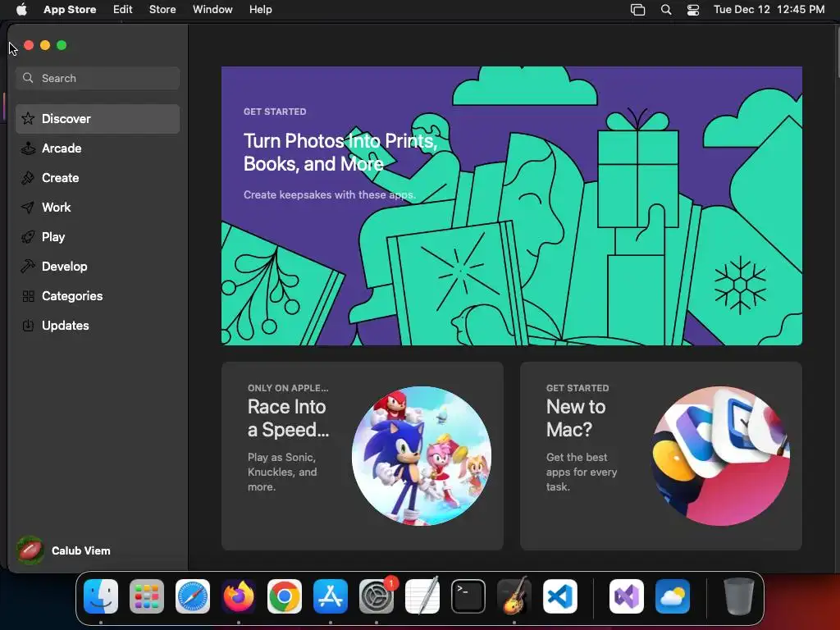
Task: Open Visual Studio Code from Dock
Action: tap(560, 596)
